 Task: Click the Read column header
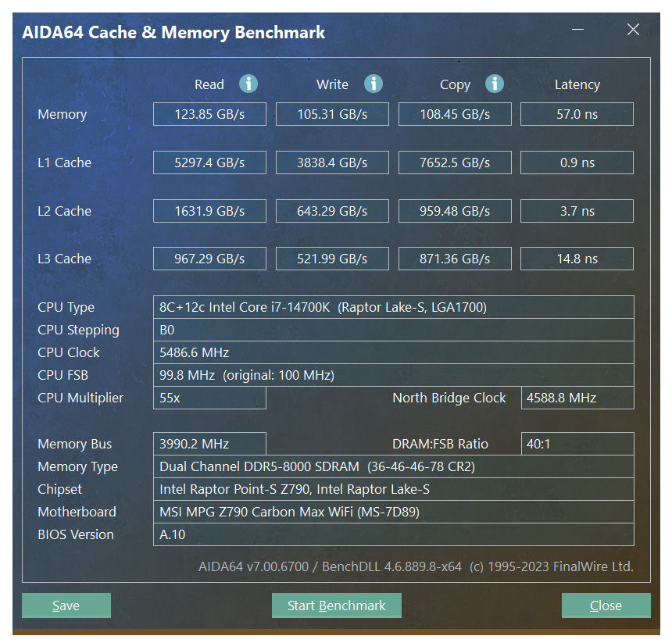tap(209, 84)
